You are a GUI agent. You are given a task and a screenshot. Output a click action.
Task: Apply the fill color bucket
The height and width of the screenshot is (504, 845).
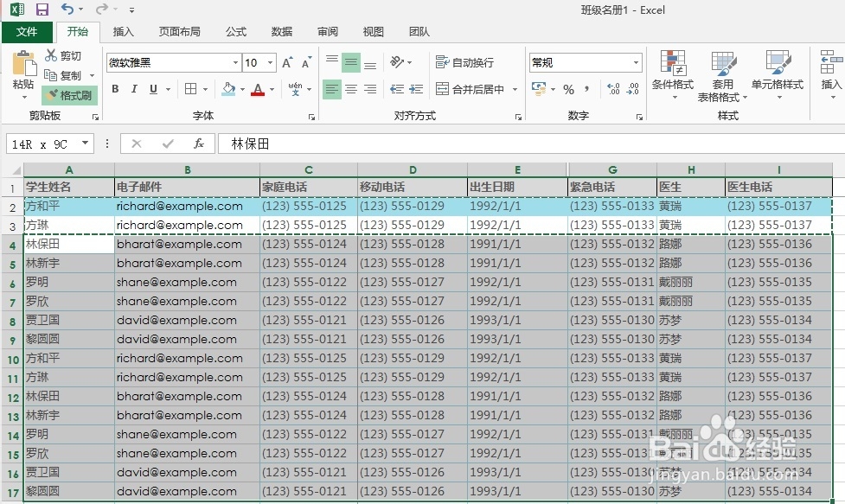coord(228,89)
